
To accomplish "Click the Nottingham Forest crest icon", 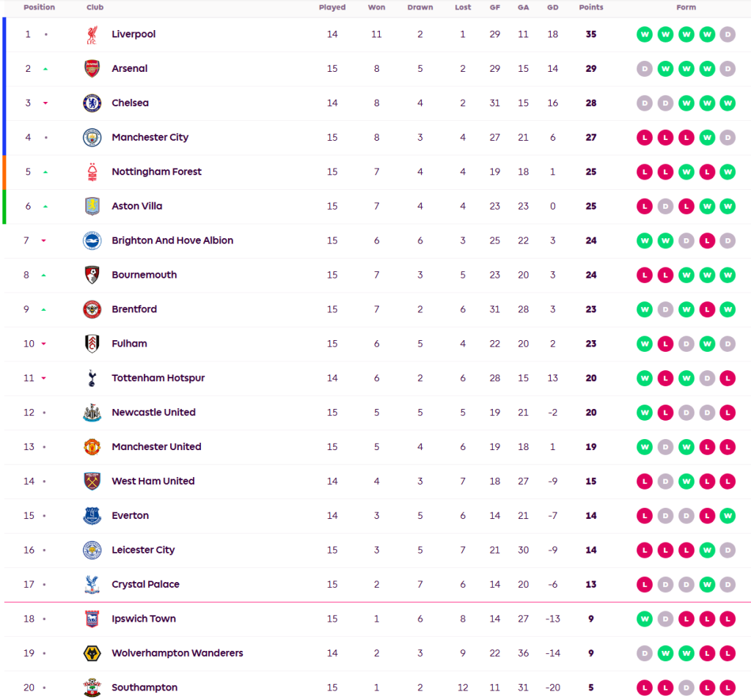I will click(92, 172).
